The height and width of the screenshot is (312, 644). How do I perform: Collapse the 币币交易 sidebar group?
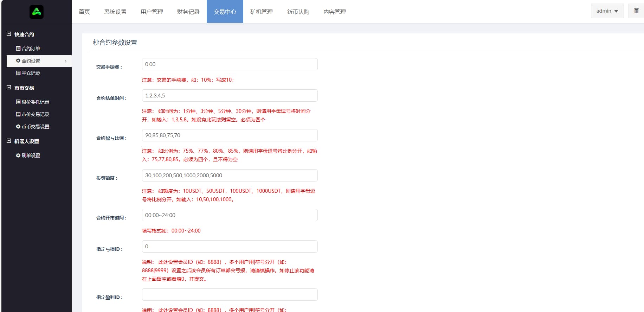(x=9, y=88)
